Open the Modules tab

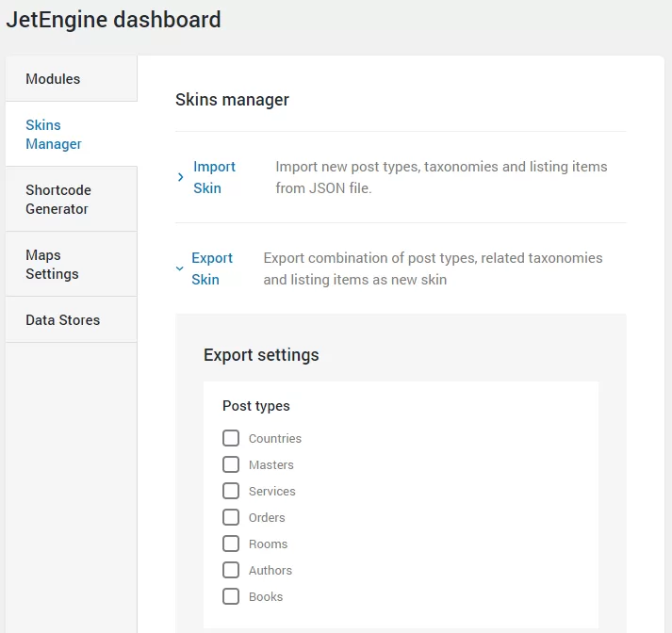[71, 79]
